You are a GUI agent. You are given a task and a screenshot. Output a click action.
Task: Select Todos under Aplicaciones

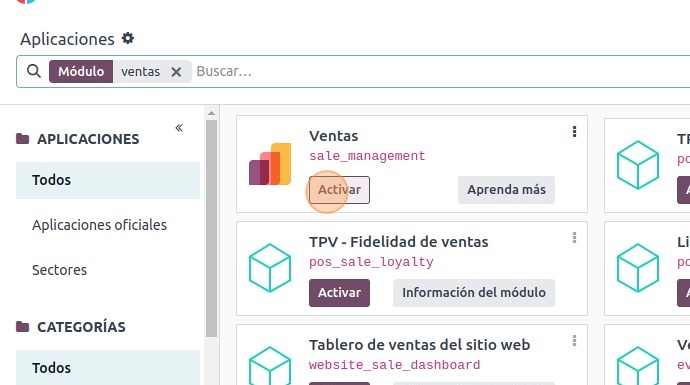[108, 180]
